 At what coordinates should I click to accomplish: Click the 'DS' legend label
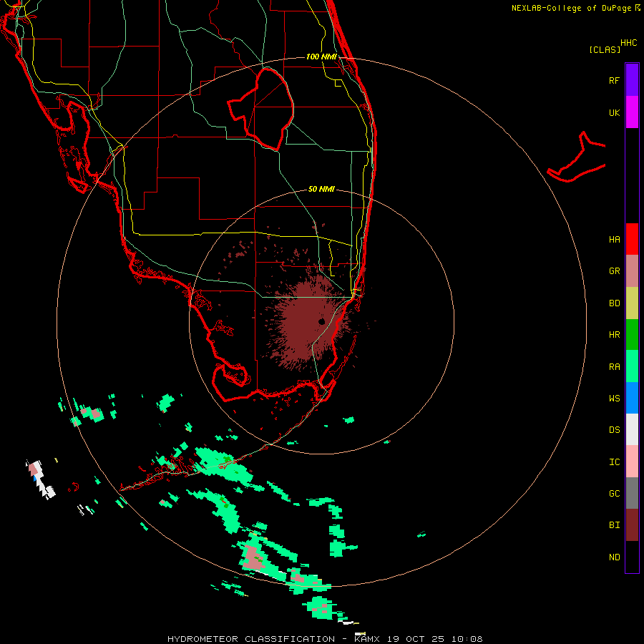pos(614,430)
